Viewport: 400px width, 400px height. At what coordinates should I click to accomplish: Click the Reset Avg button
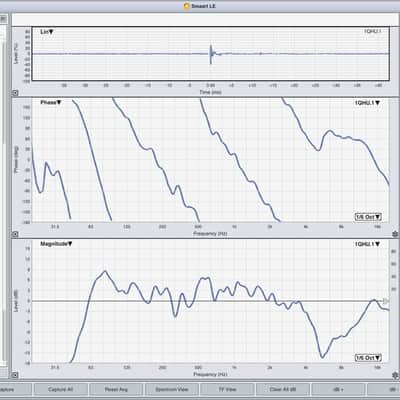coord(116,389)
